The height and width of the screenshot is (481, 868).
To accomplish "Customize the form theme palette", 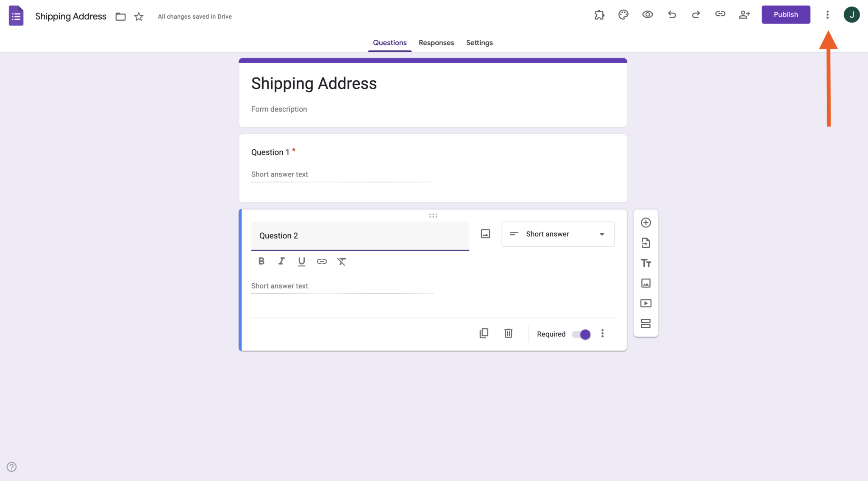I will pos(623,14).
